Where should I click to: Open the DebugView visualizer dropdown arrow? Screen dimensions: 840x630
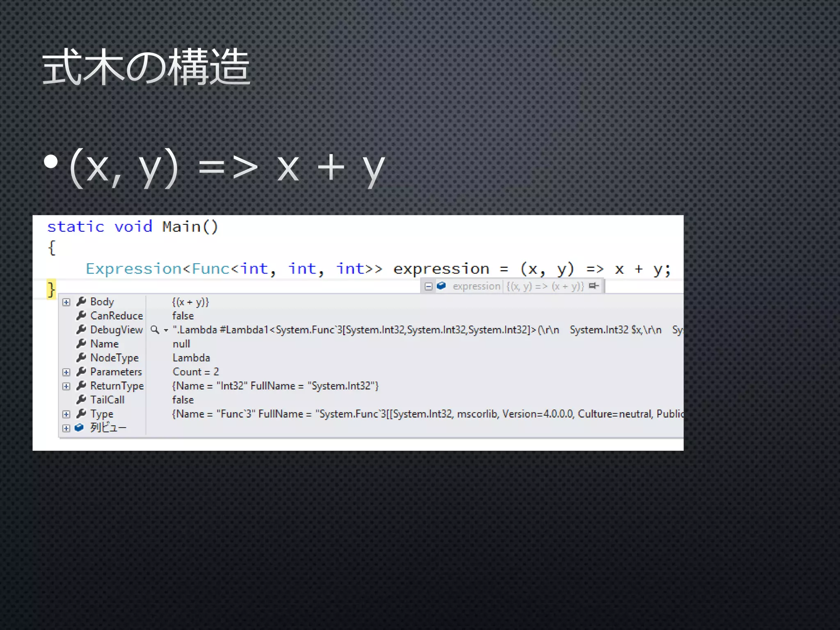[166, 330]
